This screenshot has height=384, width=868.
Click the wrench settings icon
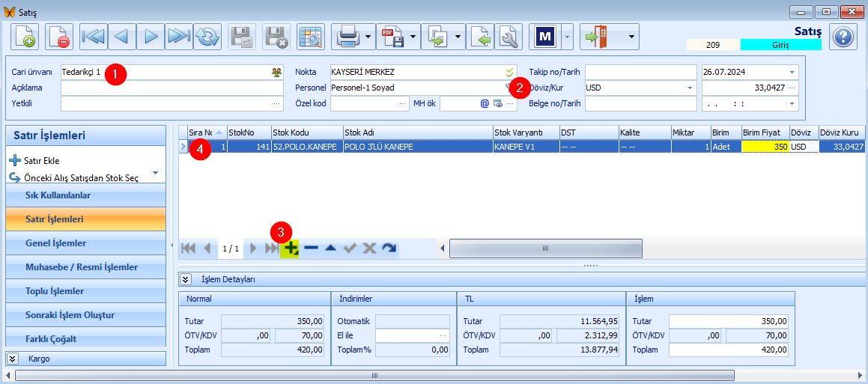point(509,37)
